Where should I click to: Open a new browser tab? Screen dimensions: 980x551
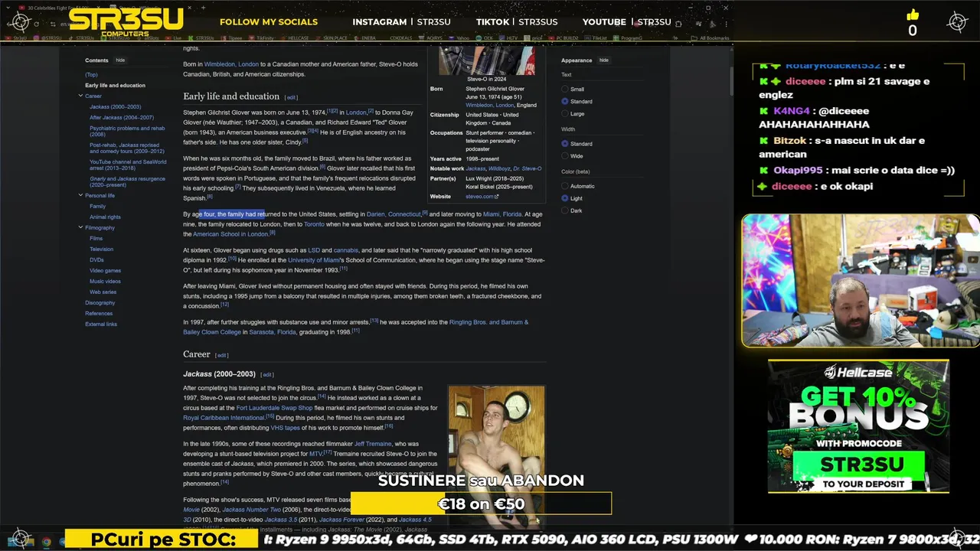[204, 8]
